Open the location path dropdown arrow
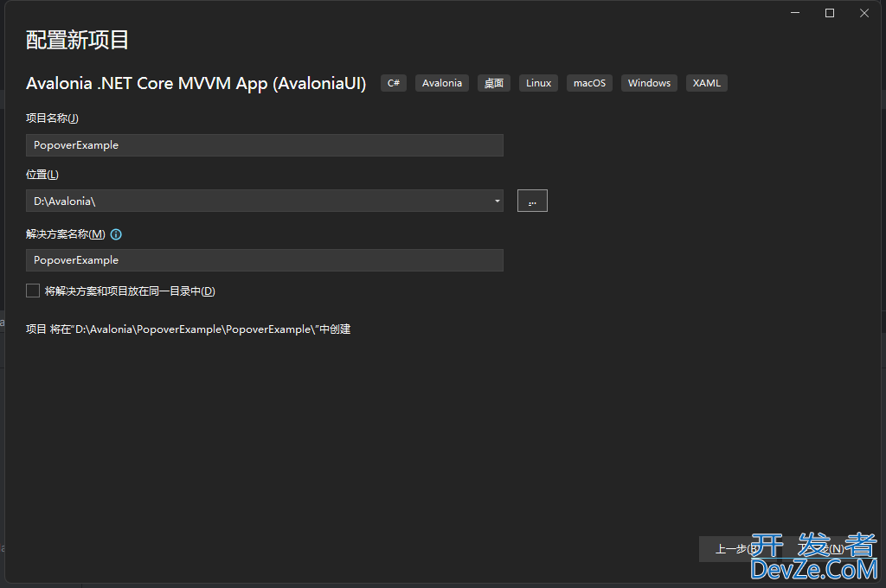The image size is (886, 588). click(498, 201)
